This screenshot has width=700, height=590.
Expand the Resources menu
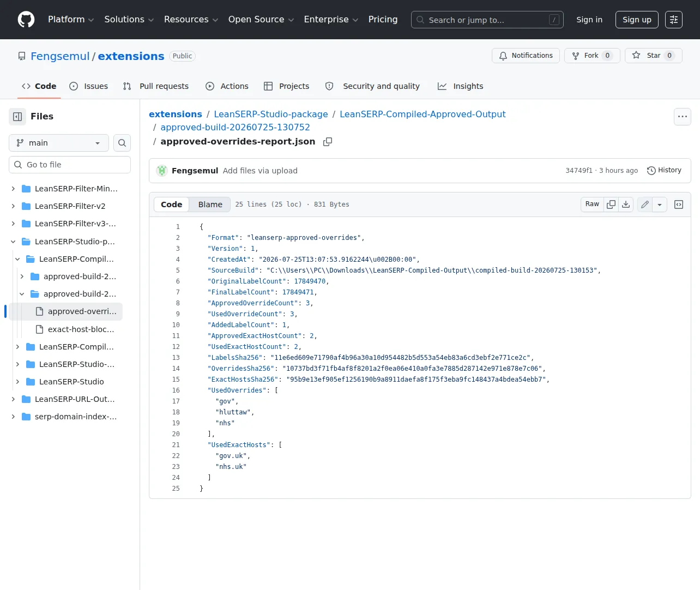[191, 20]
